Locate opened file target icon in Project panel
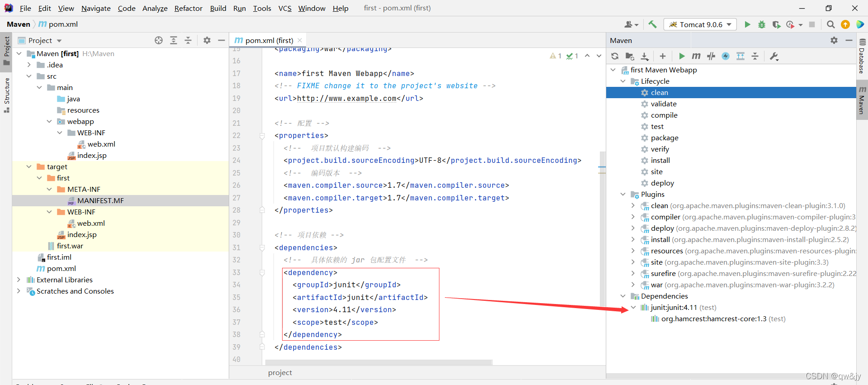 (159, 40)
